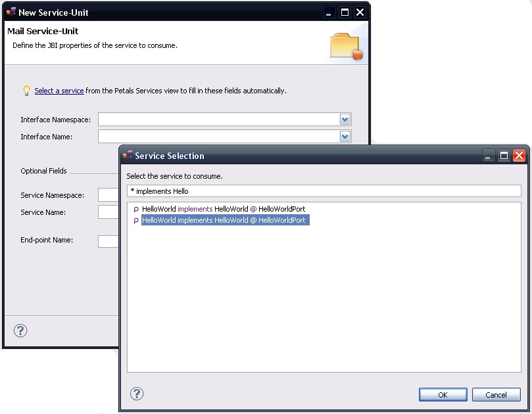532x414 pixels.
Task: Click into the Service Name field
Action: pyautogui.click(x=108, y=212)
